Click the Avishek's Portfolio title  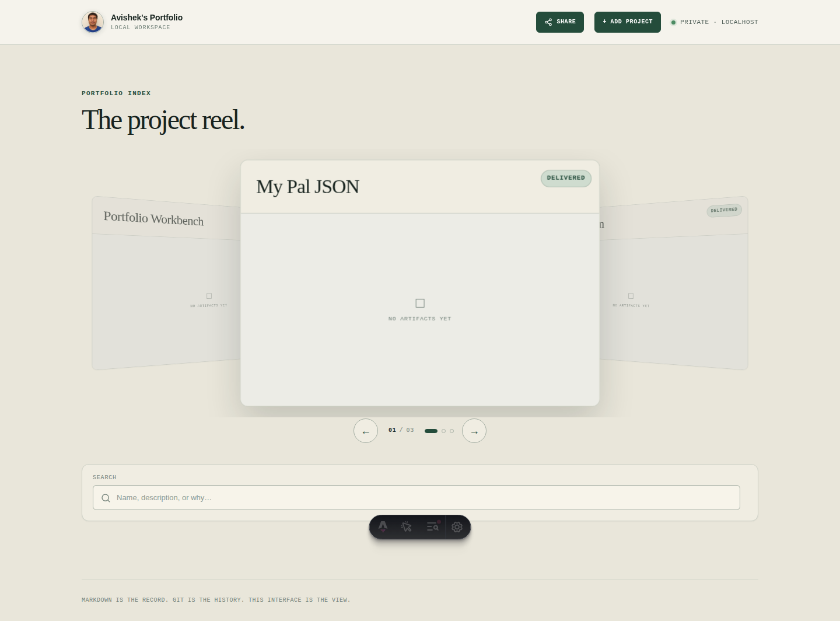[x=146, y=18]
